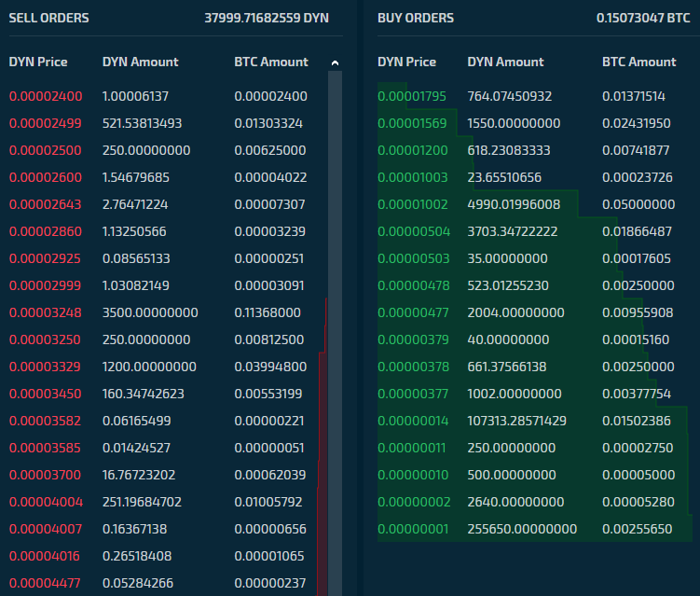Viewport: 700px width, 596px height.
Task: Click the Sell Orders total 37999.71682559 DYN
Action: pos(266,18)
